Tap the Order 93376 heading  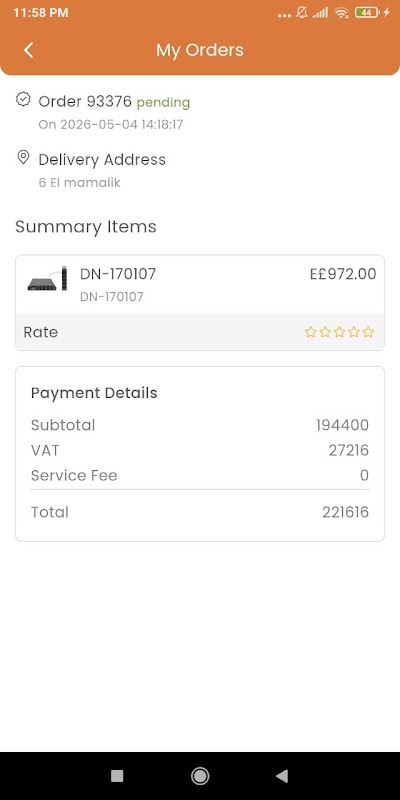[x=85, y=102]
